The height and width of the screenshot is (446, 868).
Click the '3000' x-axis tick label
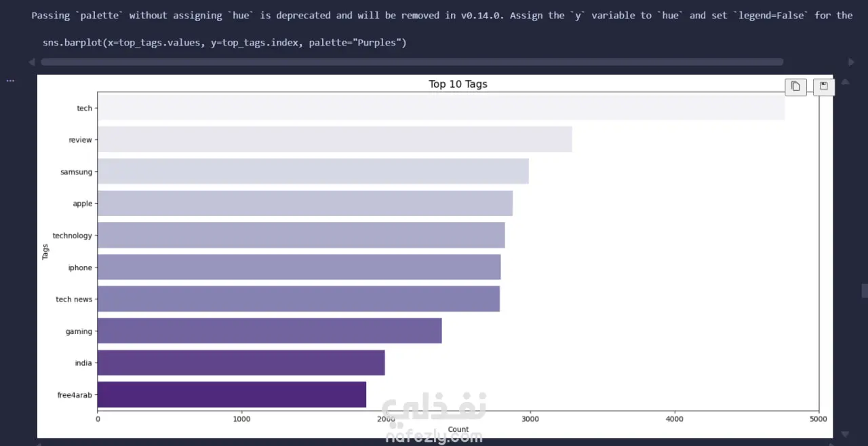point(530,419)
